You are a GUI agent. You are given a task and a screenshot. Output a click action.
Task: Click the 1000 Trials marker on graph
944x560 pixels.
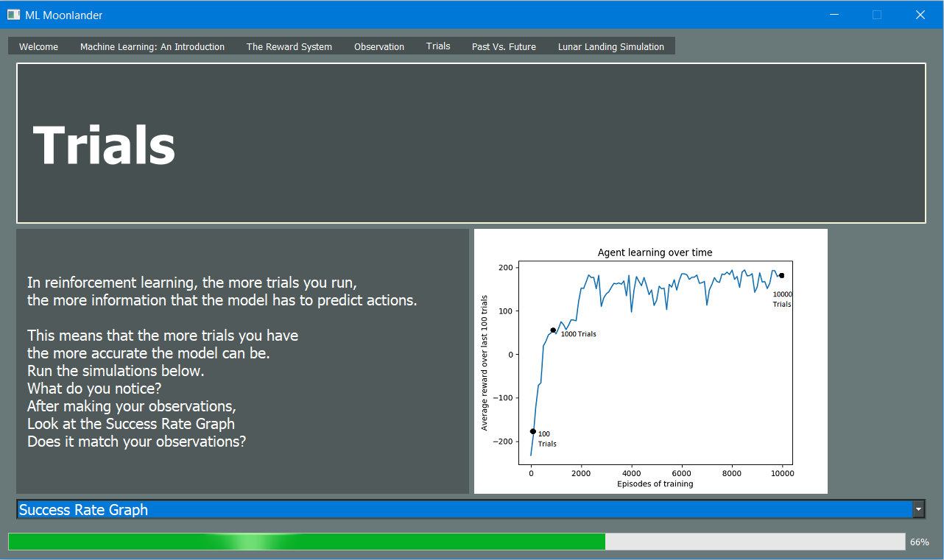point(553,330)
